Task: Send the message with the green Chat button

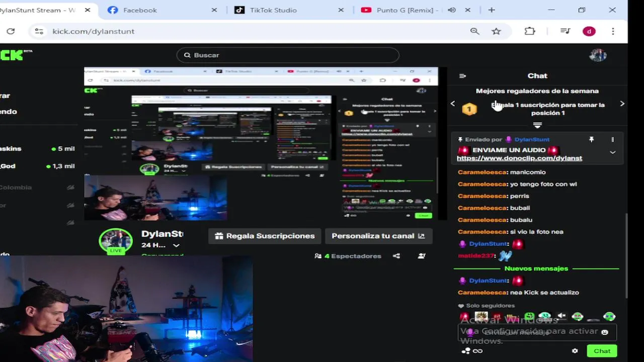Action: 602,351
